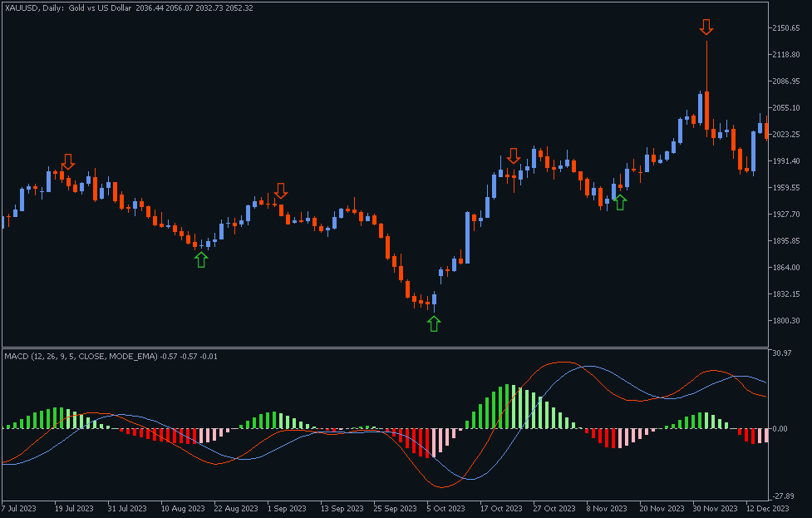
Task: Select the green up arrow near 5 Oct 2023
Action: pyautogui.click(x=434, y=322)
